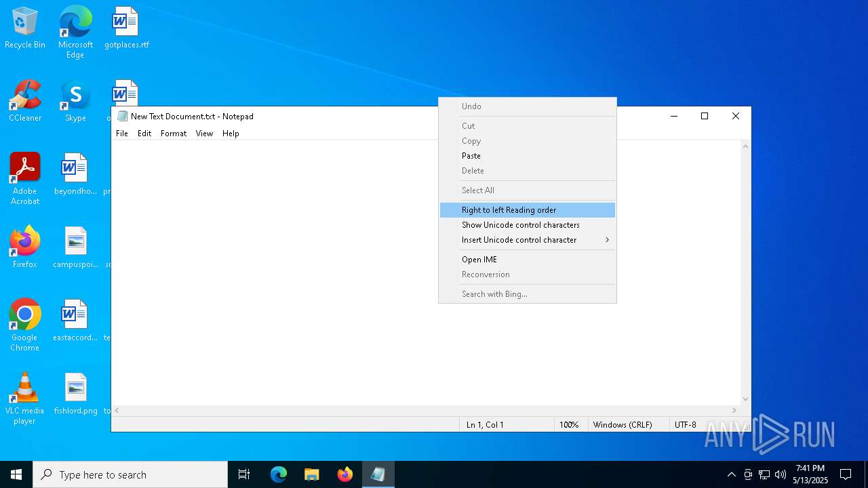Screen dimensions: 868x488
Task: Toggle Show Unicode control characters
Action: click(528, 225)
